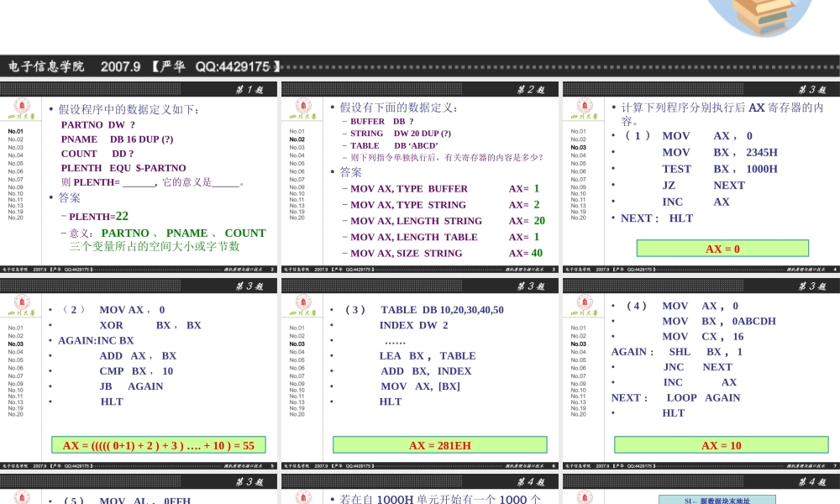Screen dimensions: 840x504
Task: Select No.02 in the 第2题 slide sidebar
Action: (297, 139)
